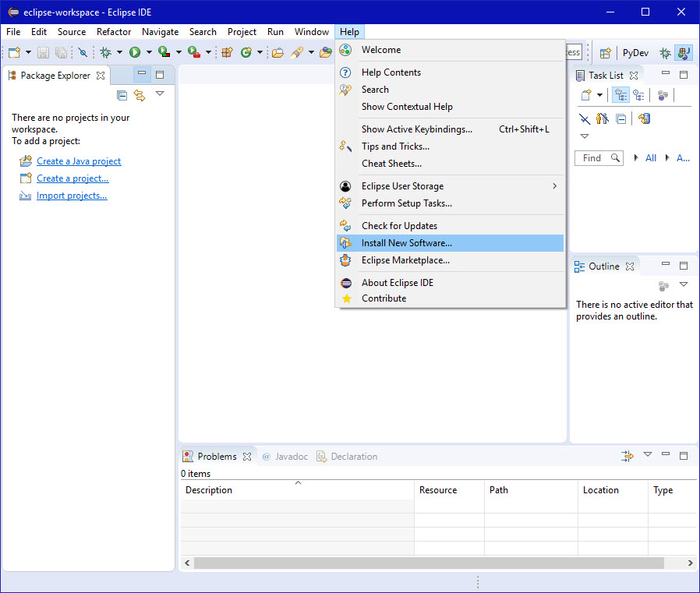Open dropdown arrow next to Run button

click(x=149, y=53)
